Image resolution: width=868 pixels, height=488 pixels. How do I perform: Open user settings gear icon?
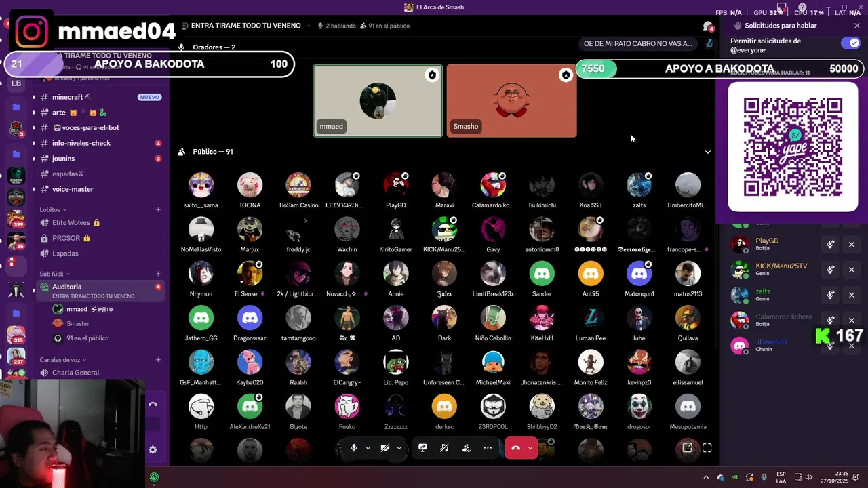(153, 449)
